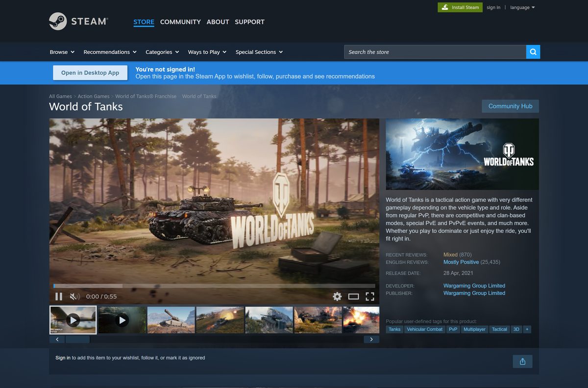Click All Games breadcrumb

pyautogui.click(x=60, y=97)
